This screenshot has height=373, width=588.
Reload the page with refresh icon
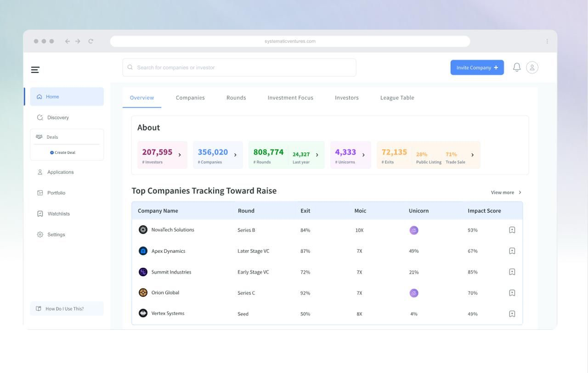(90, 41)
